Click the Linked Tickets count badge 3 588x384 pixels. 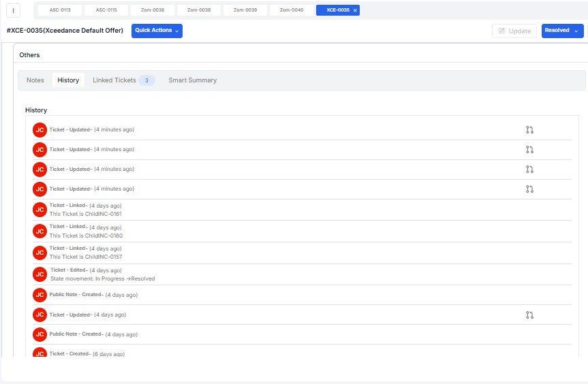(x=146, y=80)
